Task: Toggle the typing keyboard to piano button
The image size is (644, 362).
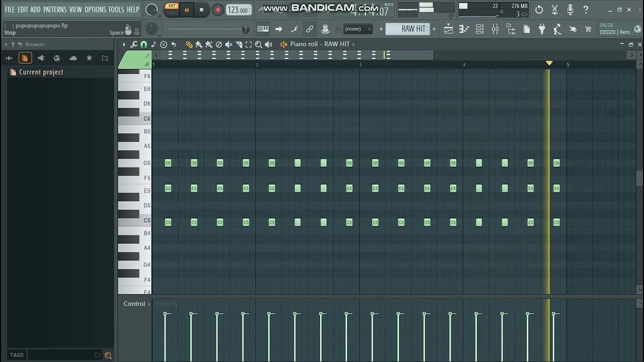Action: click(263, 29)
